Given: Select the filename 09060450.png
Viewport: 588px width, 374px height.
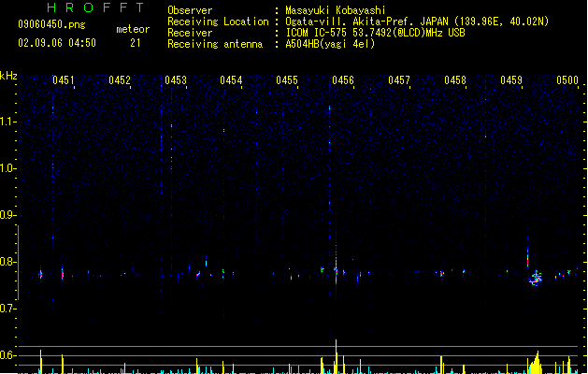Looking at the screenshot, I should tap(51, 24).
